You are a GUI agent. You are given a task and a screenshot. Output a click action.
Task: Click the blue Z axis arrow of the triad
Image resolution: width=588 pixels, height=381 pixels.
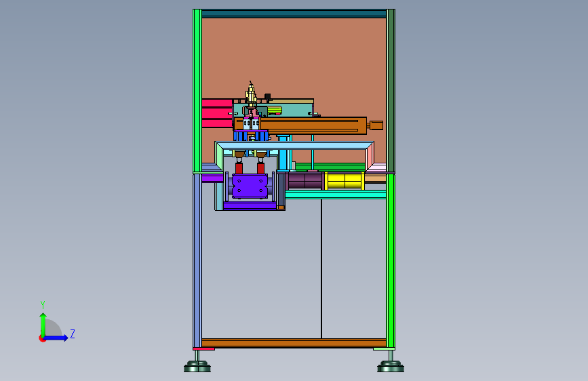56,338
